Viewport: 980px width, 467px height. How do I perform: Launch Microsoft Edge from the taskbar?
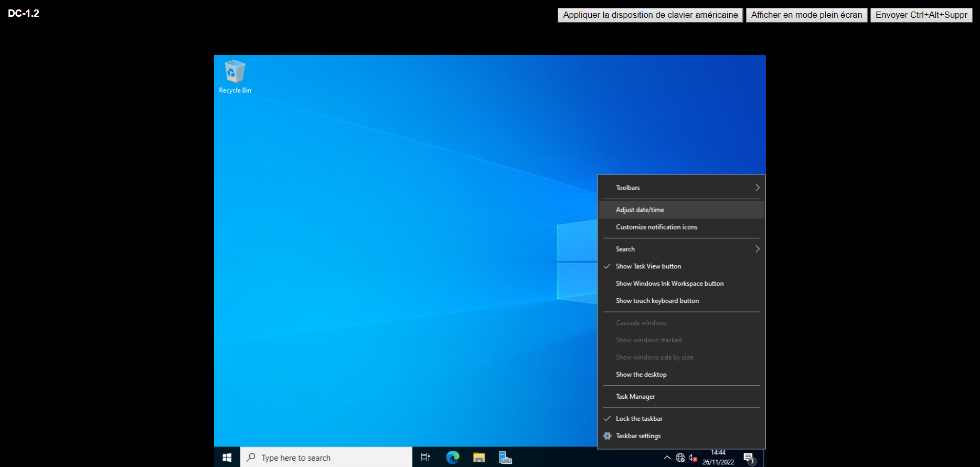(x=452, y=458)
